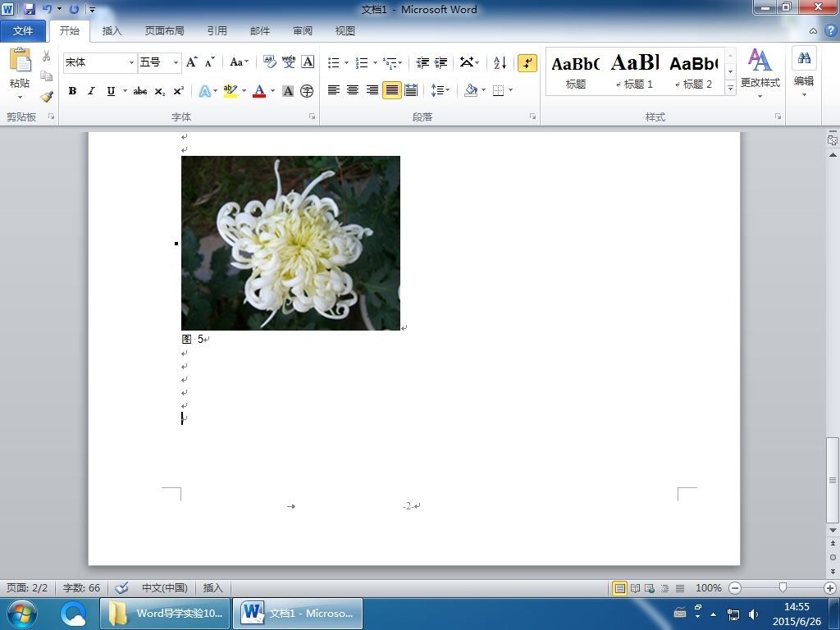Open the 页面布局 ribbon tab
840x630 pixels.
click(x=164, y=31)
